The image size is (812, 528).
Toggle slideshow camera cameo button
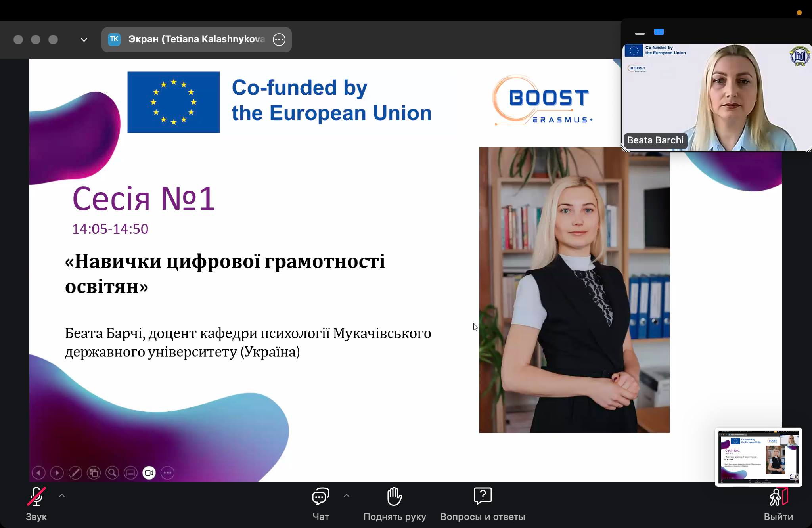click(149, 473)
